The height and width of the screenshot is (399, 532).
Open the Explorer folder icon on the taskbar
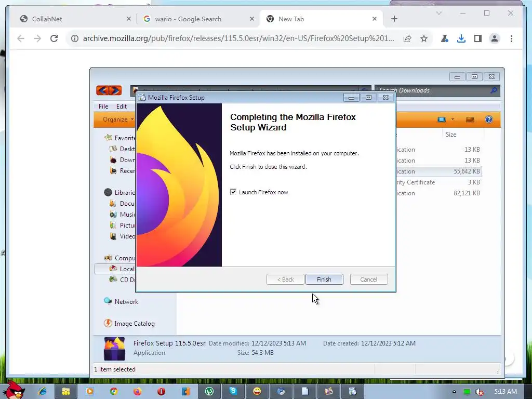coord(66,391)
